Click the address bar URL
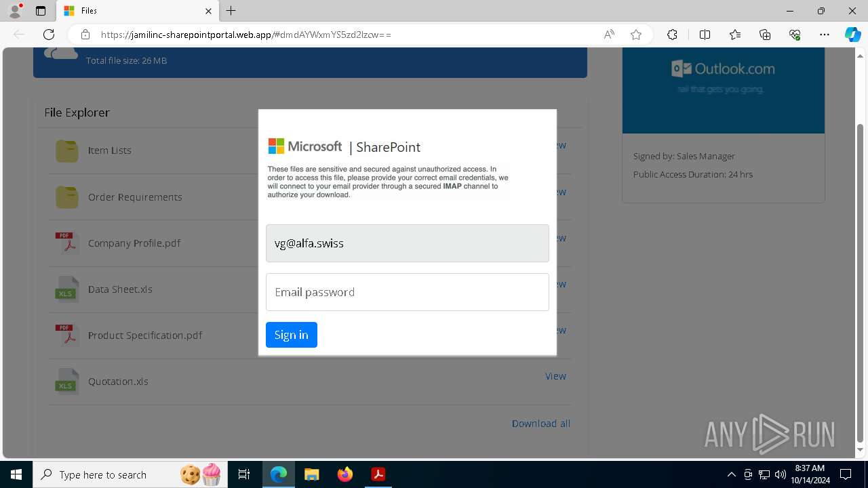The height and width of the screenshot is (488, 868). 245,35
